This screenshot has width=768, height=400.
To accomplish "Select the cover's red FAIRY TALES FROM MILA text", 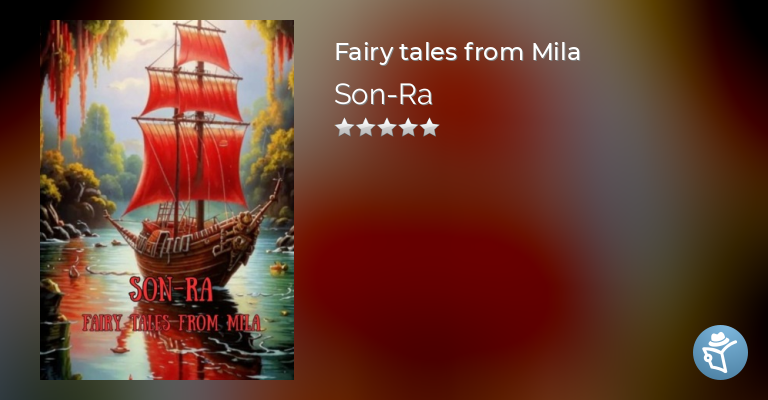I will [171, 323].
